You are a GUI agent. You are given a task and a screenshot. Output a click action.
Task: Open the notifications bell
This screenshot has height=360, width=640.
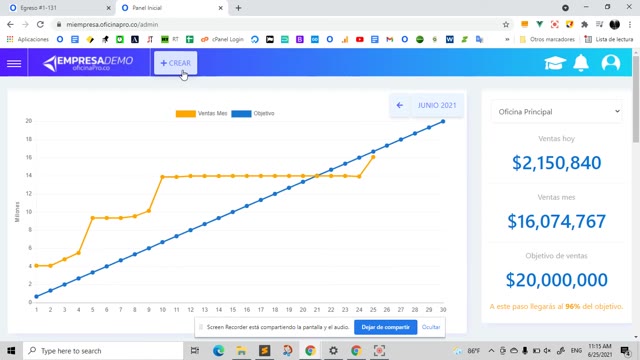click(581, 63)
